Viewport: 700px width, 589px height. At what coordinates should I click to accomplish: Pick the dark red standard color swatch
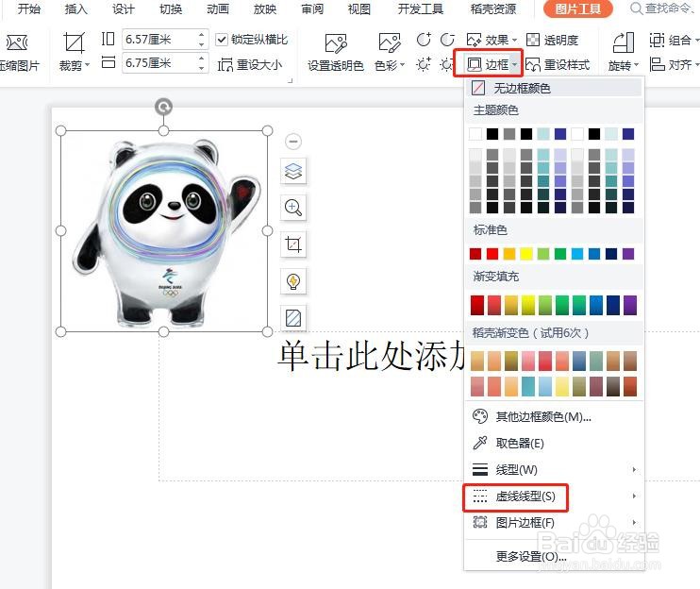click(475, 254)
